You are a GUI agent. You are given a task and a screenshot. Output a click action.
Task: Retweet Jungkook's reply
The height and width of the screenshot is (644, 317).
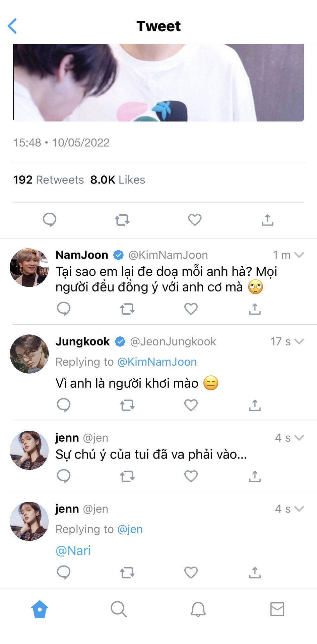127,405
